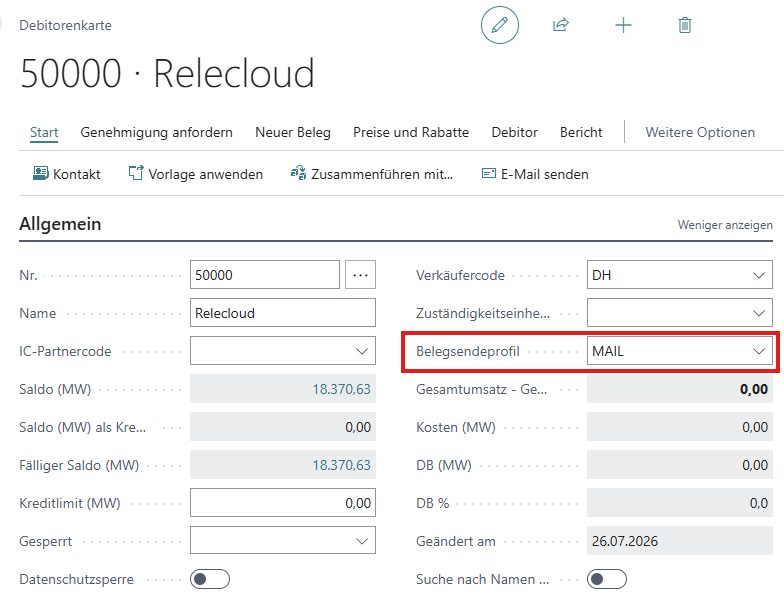Viewport: 784px width, 605px height.
Task: Click the ellipsis button next to Nr.
Action: coord(360,274)
